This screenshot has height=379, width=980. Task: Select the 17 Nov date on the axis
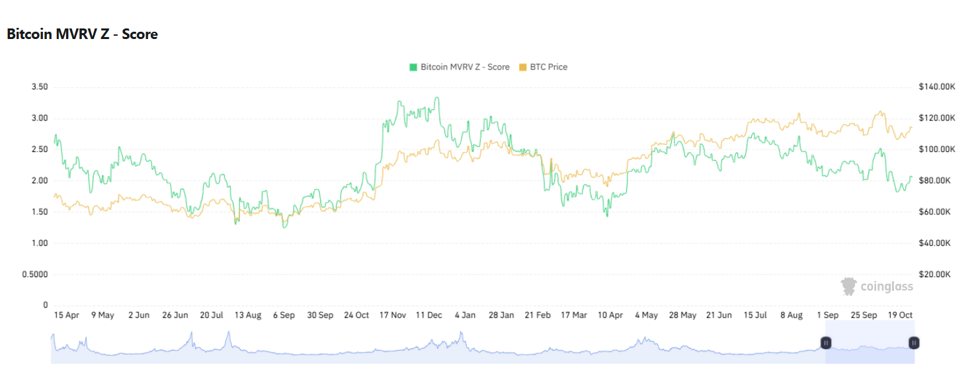click(392, 316)
